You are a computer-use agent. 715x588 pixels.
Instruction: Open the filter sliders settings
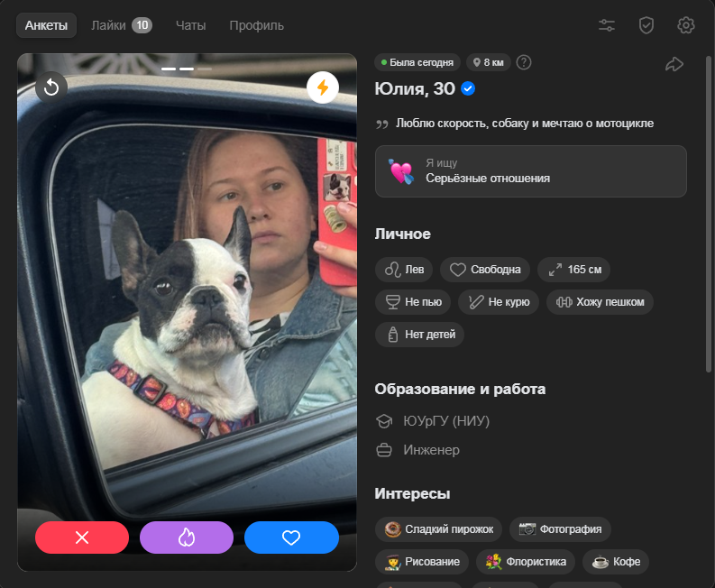607,25
